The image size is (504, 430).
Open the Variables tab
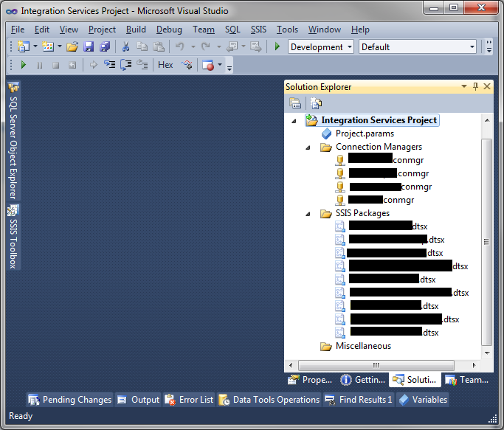point(423,400)
